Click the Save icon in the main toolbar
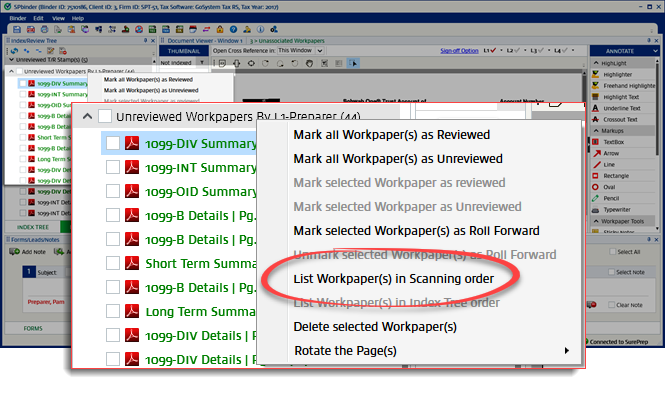The width and height of the screenshot is (665, 394). [x=17, y=29]
